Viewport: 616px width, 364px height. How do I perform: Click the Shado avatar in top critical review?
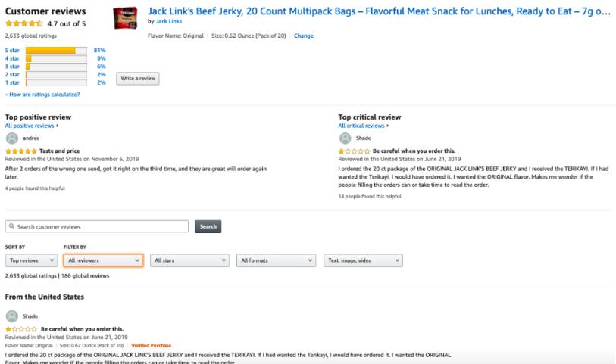(x=345, y=138)
